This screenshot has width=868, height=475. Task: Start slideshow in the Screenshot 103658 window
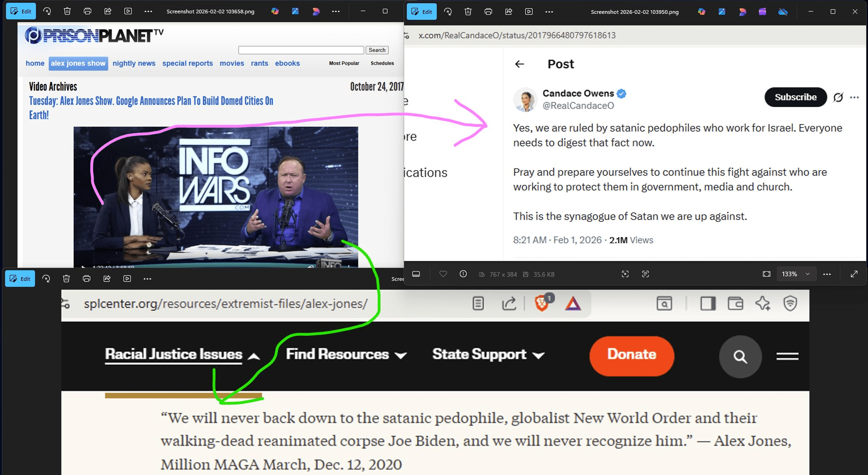tap(128, 11)
